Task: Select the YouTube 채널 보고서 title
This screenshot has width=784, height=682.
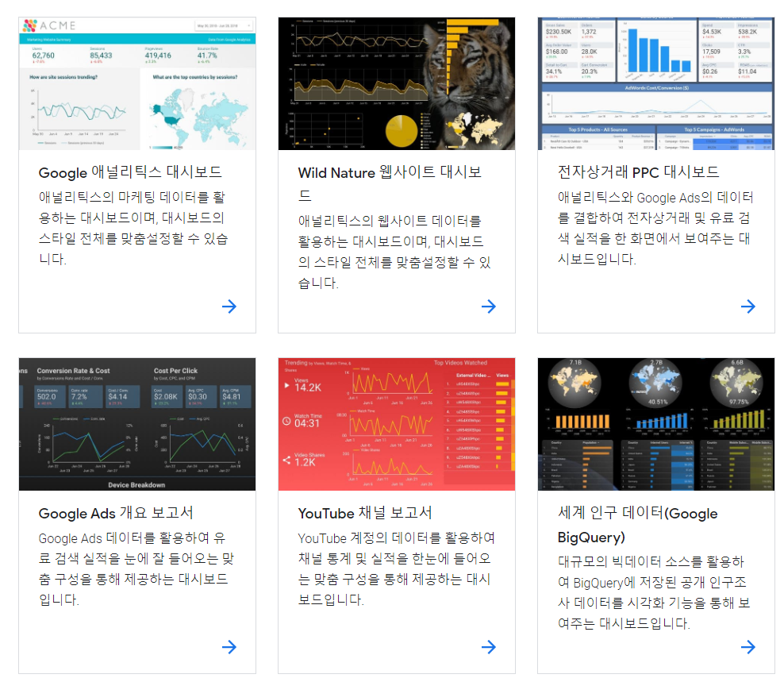Action: point(365,514)
